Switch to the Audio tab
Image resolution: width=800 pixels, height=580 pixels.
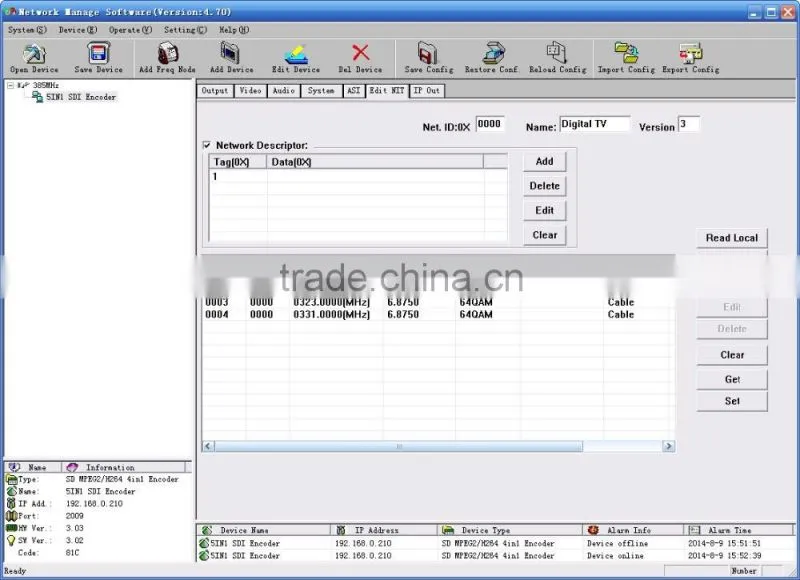284,91
